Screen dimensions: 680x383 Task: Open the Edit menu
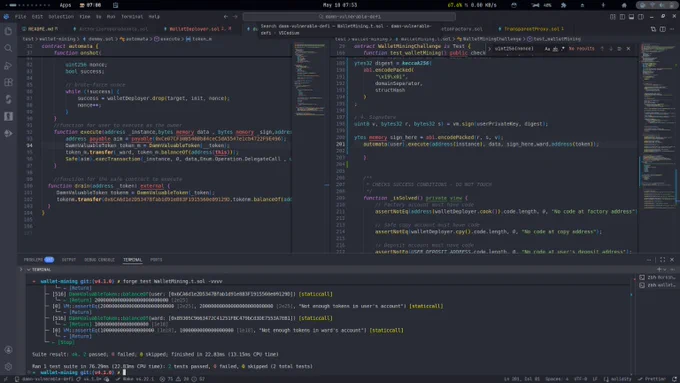tap(37, 16)
